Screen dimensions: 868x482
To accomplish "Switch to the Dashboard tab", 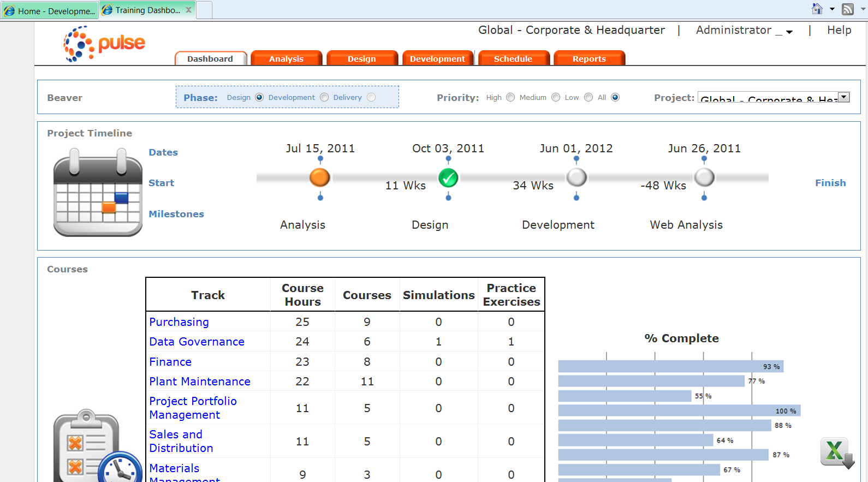I will pos(210,58).
